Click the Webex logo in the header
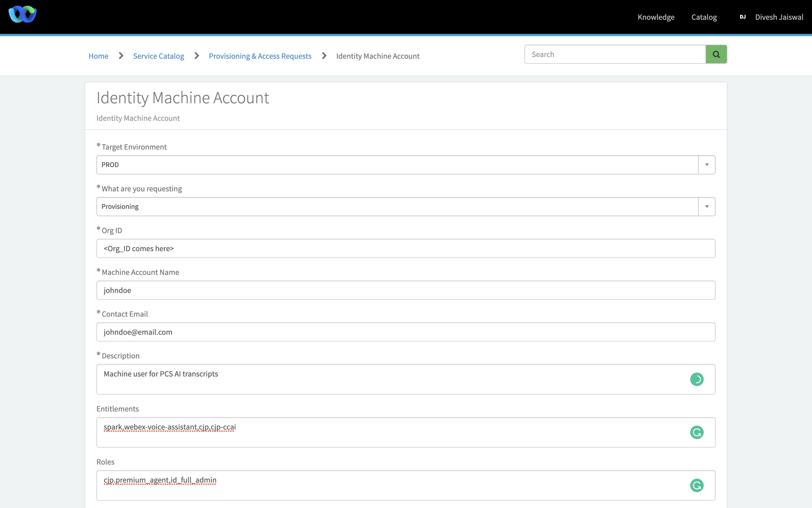 23,14
